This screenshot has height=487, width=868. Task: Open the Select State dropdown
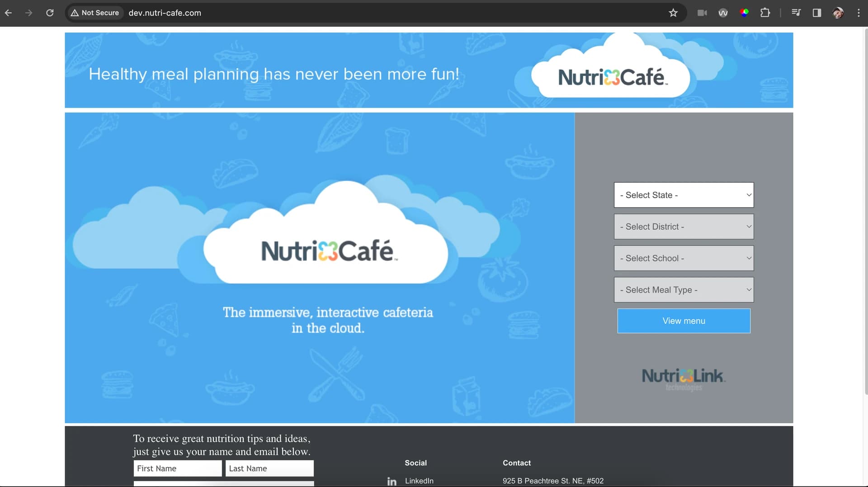(x=684, y=195)
